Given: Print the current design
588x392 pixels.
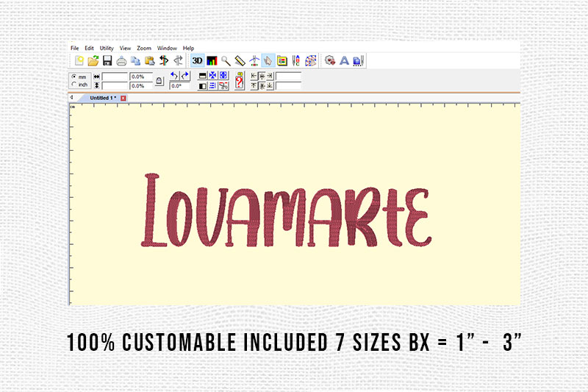Looking at the screenshot, I should click(x=121, y=60).
